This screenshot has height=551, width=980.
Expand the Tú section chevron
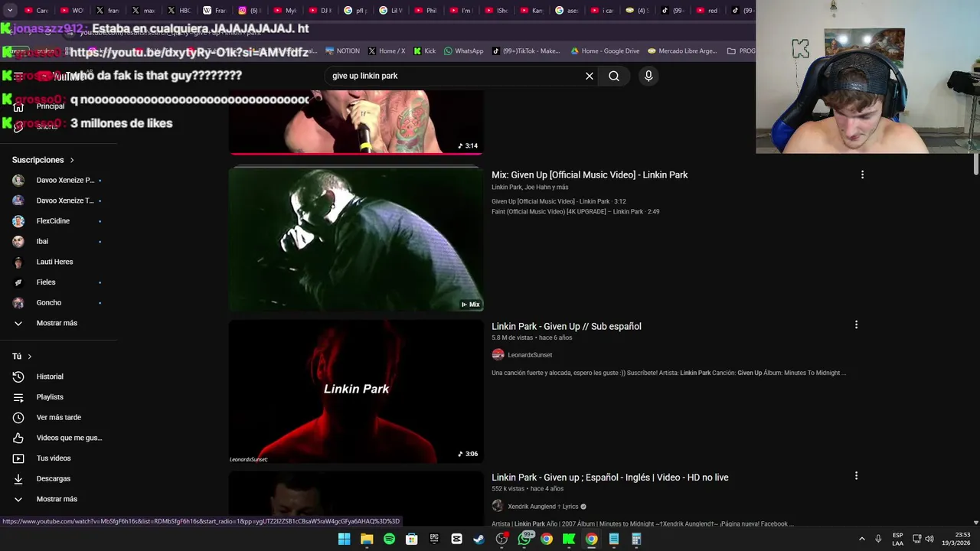pos(30,357)
